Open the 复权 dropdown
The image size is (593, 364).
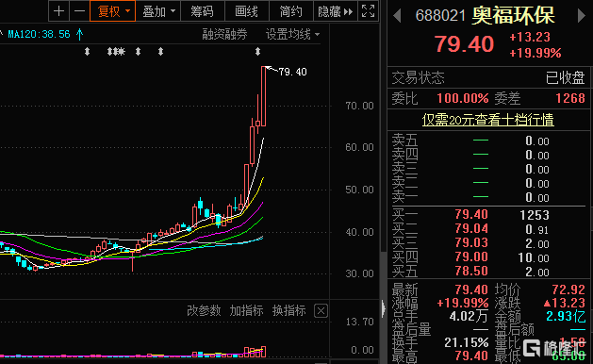[x=112, y=11]
